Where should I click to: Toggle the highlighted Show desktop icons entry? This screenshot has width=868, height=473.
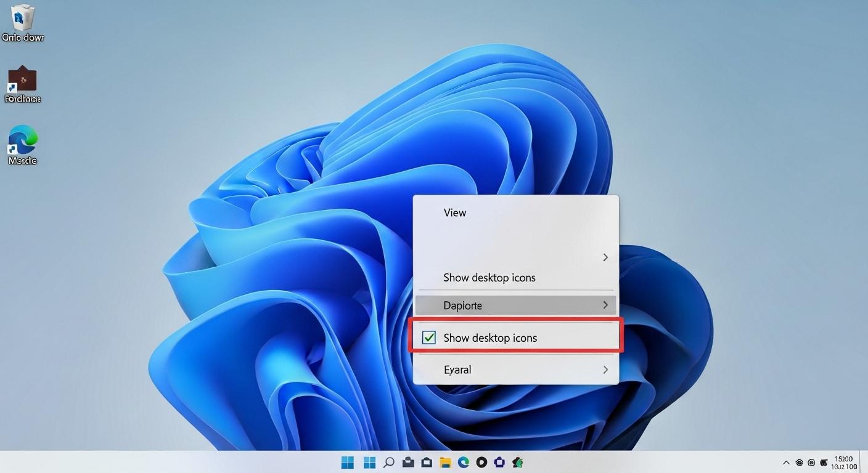490,338
